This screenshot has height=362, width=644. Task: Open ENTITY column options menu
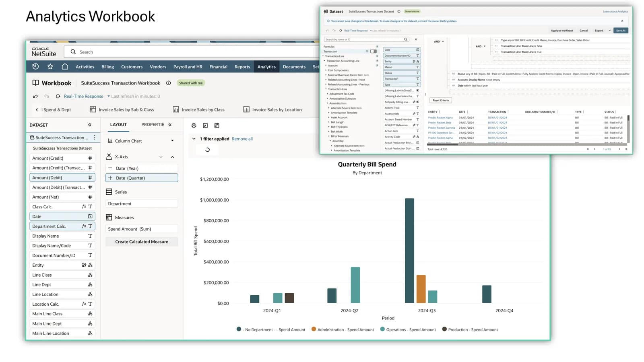click(x=439, y=112)
